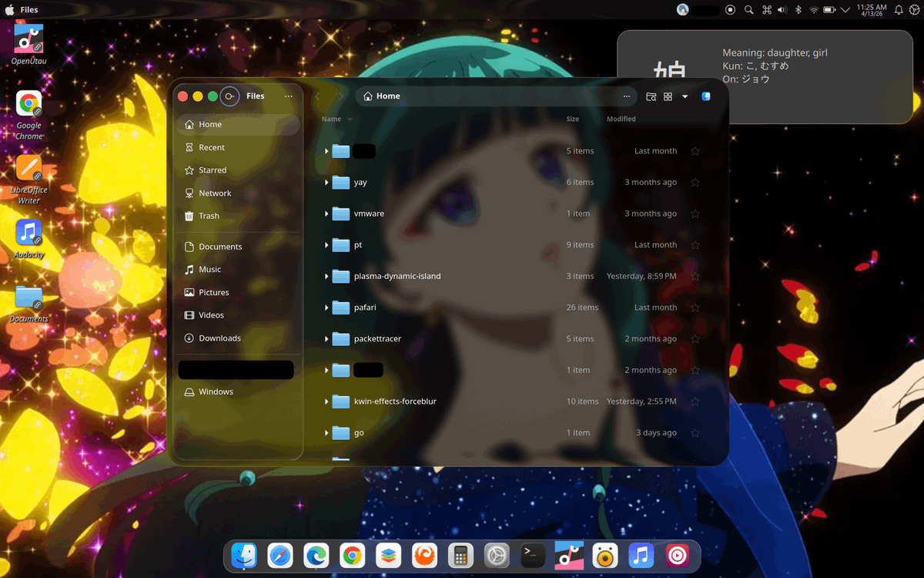Image resolution: width=924 pixels, height=578 pixels.
Task: Open the Google Chrome desktop shortcut
Action: point(29,115)
